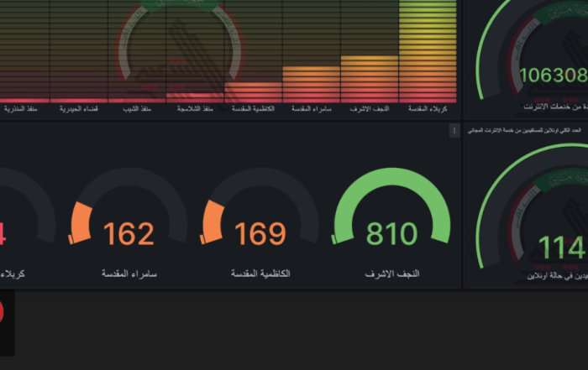588x370 pixels.
Task: Click the الكاظمية المقدسة bar chart axis label
Action: (x=253, y=108)
